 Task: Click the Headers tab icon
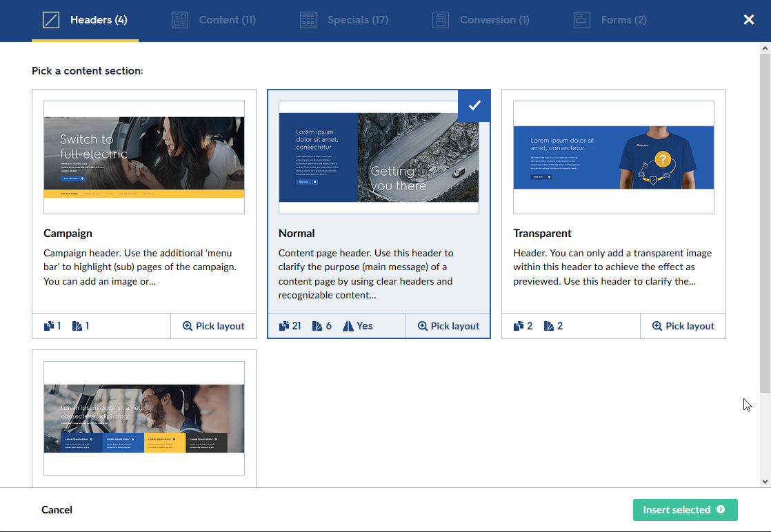pyautogui.click(x=51, y=20)
